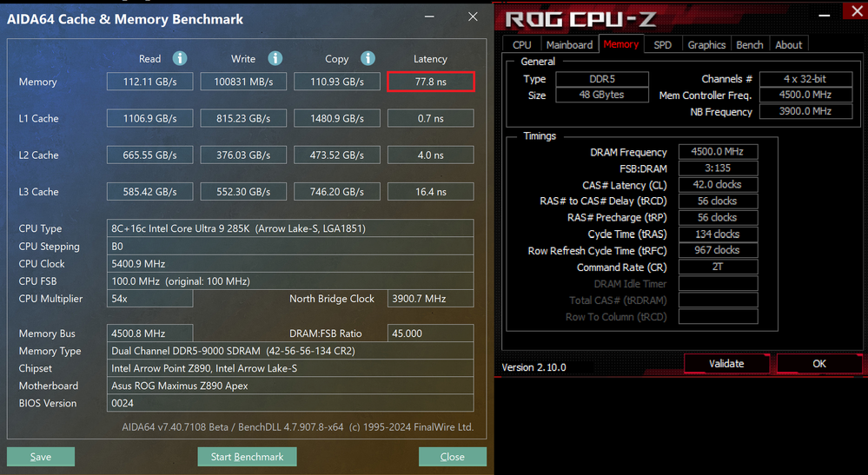Click the CPU FSB value 100.0 MHz
868x475 pixels.
[290, 280]
